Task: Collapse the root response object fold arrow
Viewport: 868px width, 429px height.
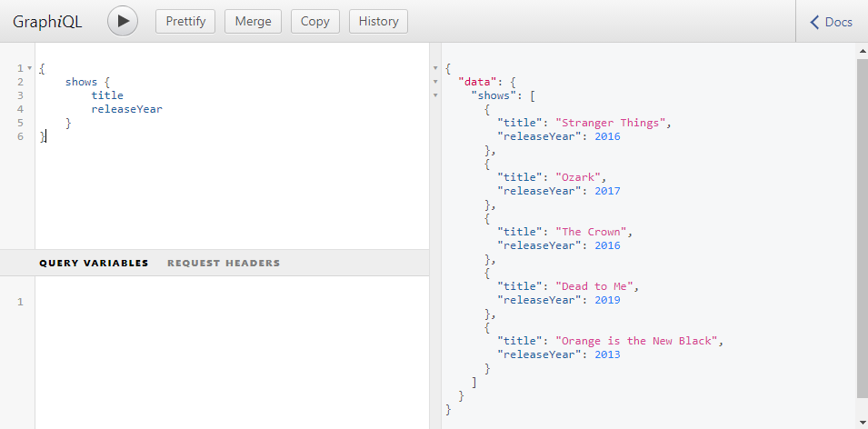Action: coord(435,69)
